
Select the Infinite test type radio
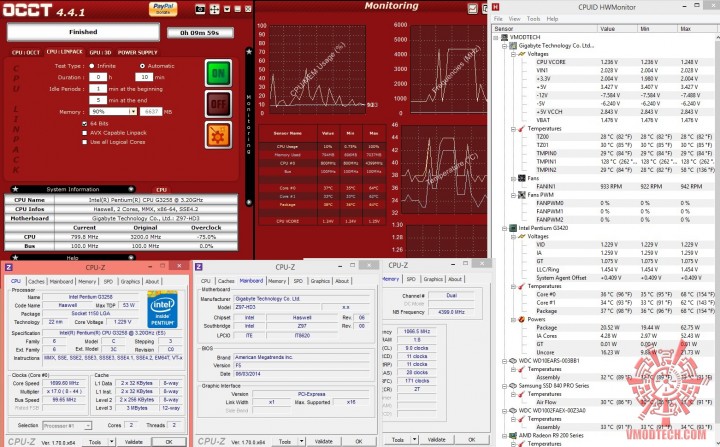pos(92,66)
